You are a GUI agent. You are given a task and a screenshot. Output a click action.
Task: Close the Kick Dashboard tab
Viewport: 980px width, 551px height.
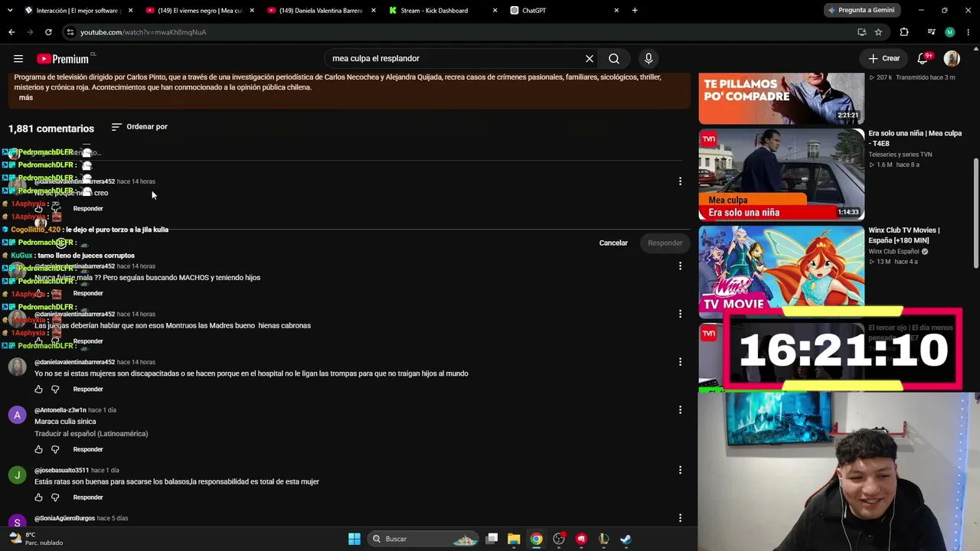click(495, 11)
